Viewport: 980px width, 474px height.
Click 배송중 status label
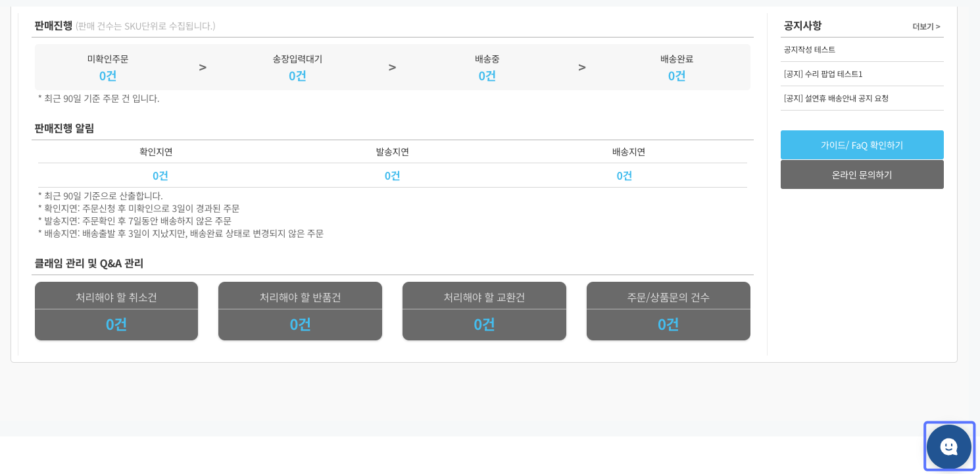tap(487, 59)
